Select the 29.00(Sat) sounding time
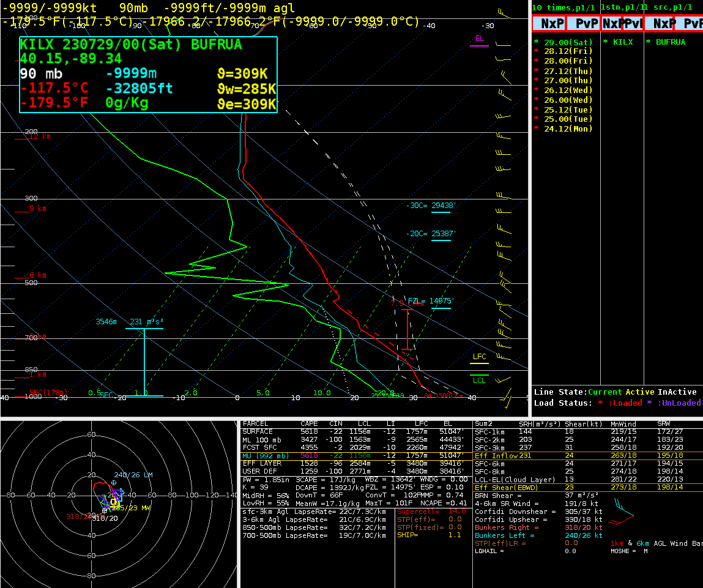Viewport: 703px width, 588px height. [568, 42]
